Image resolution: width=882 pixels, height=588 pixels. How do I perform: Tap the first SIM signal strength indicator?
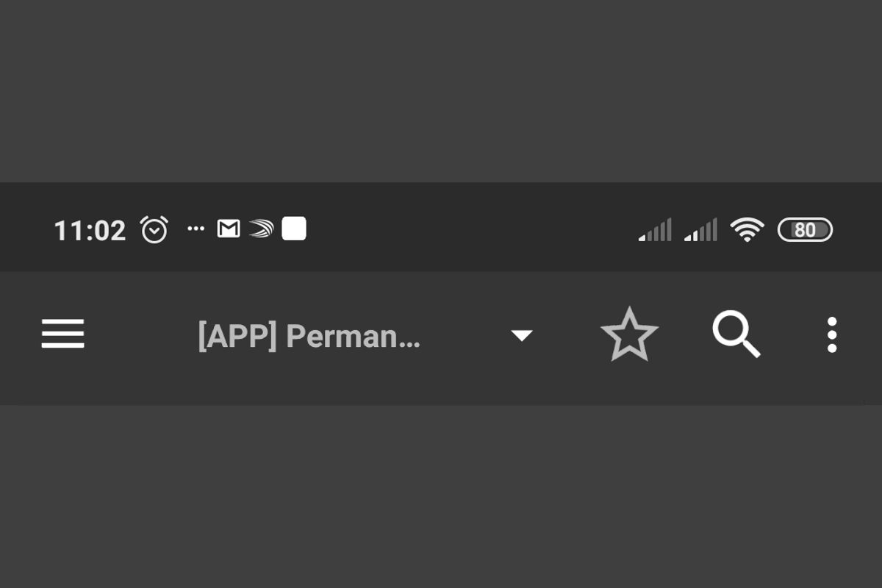653,229
